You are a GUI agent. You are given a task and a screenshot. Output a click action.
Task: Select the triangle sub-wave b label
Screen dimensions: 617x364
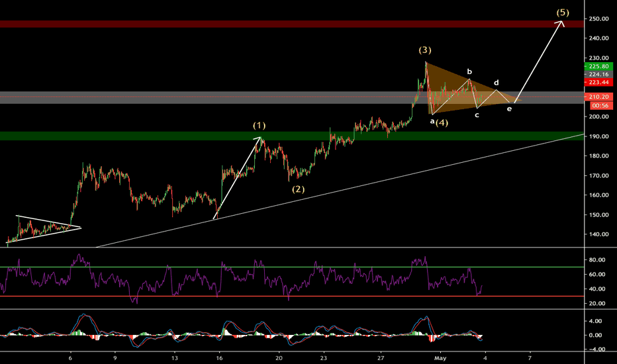tap(469, 71)
